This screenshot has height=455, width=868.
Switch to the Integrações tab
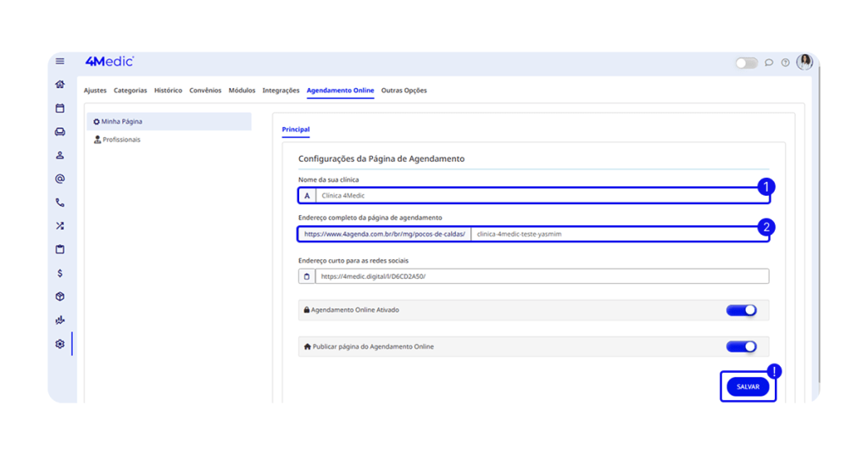pos(281,91)
